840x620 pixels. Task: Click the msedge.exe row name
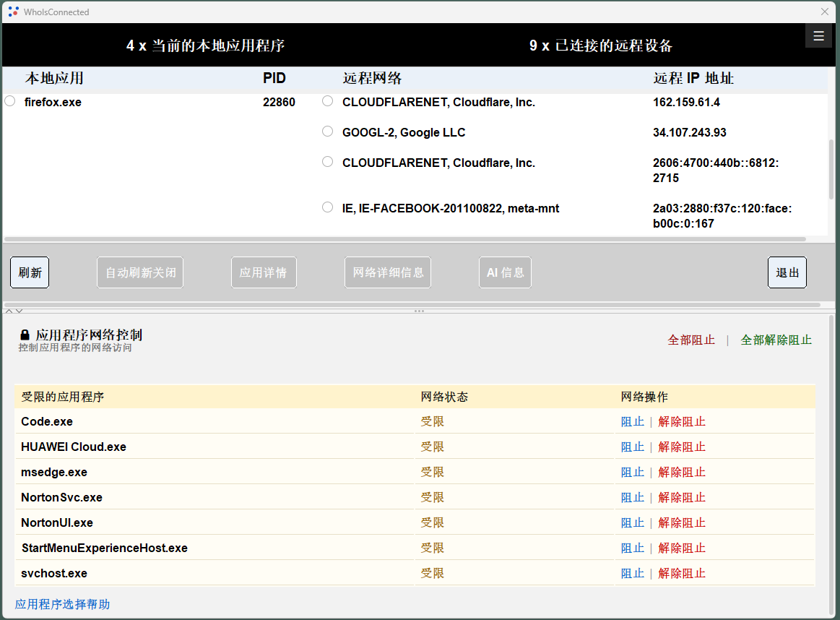click(54, 472)
